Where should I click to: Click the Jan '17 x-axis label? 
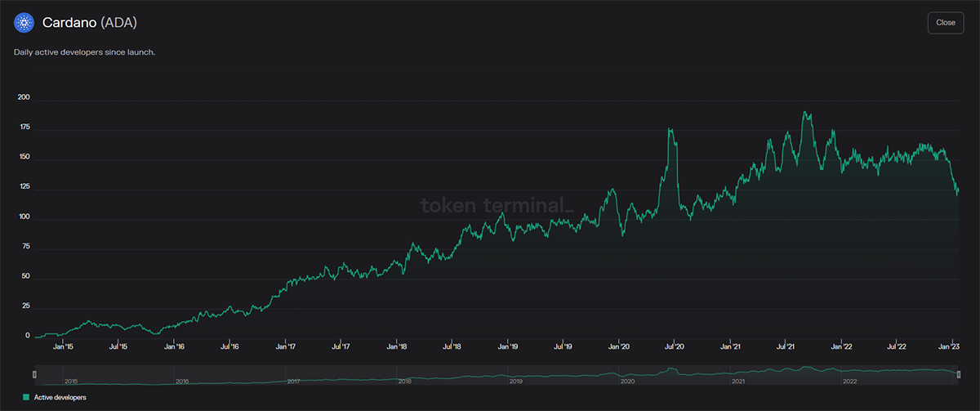coord(286,346)
